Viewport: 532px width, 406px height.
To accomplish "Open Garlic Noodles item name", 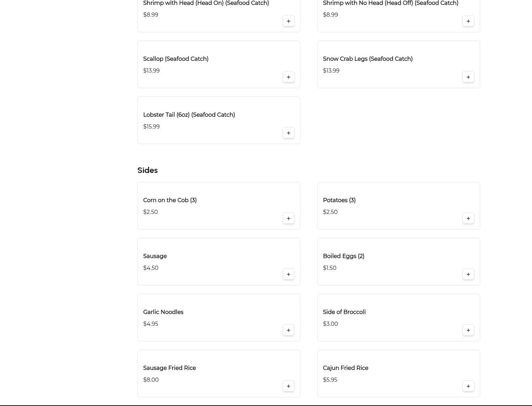I will click(163, 312).
